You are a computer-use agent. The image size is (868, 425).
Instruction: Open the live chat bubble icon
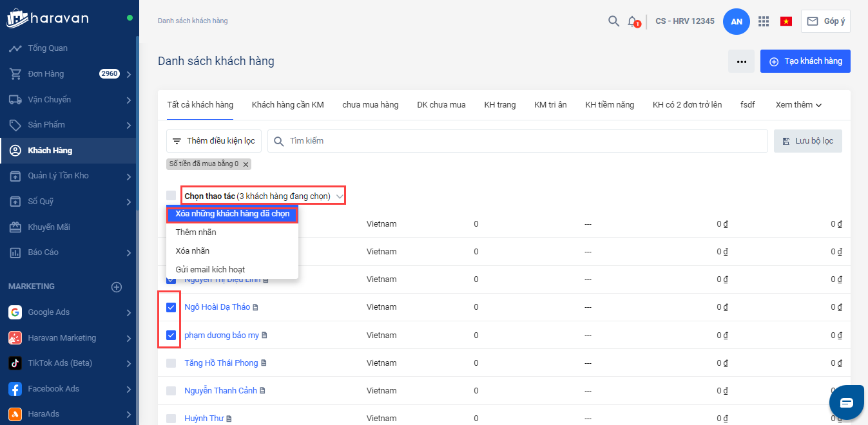pos(846,402)
